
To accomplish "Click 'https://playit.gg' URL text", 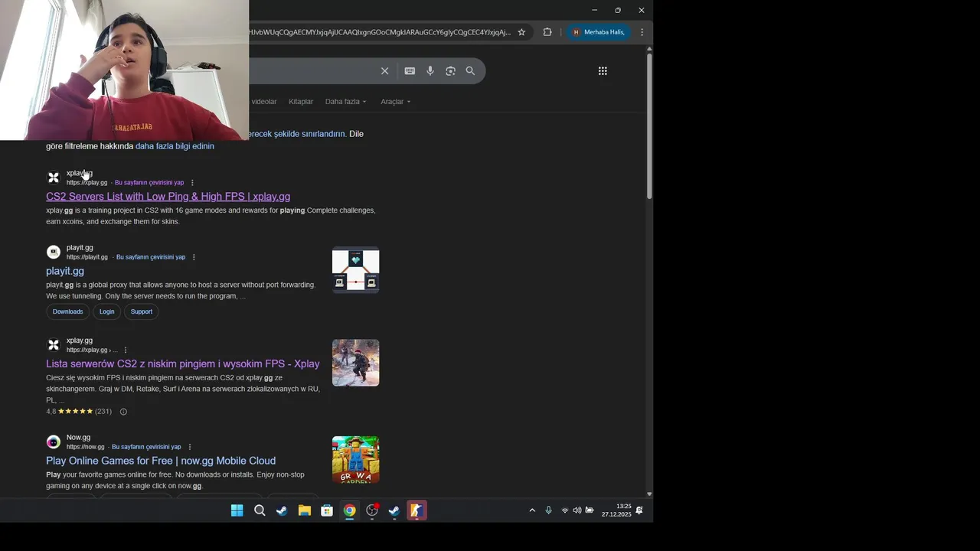I will pos(87,257).
